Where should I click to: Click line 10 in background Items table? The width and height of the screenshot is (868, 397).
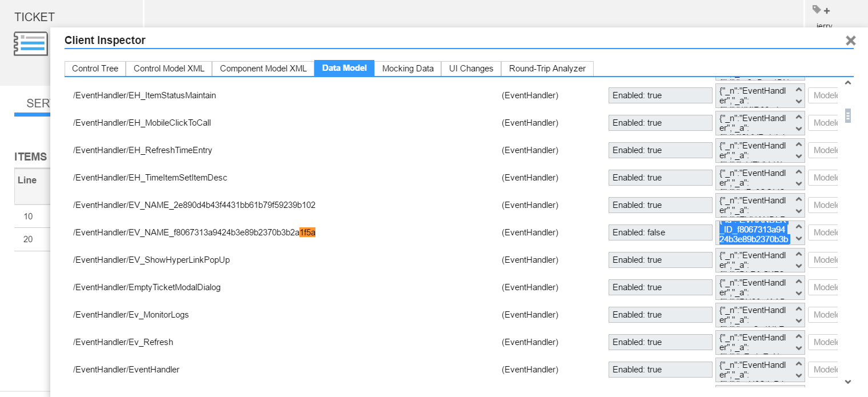28,216
